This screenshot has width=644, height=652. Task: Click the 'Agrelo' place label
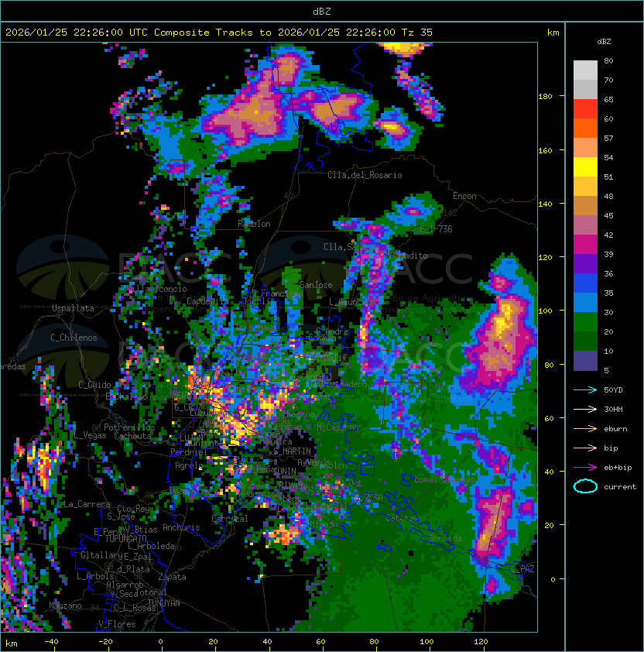[189, 465]
